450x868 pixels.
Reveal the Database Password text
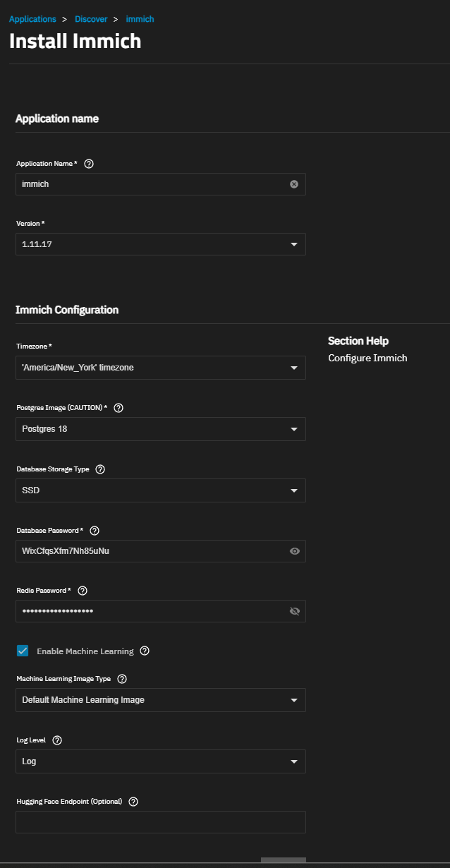pyautogui.click(x=294, y=550)
